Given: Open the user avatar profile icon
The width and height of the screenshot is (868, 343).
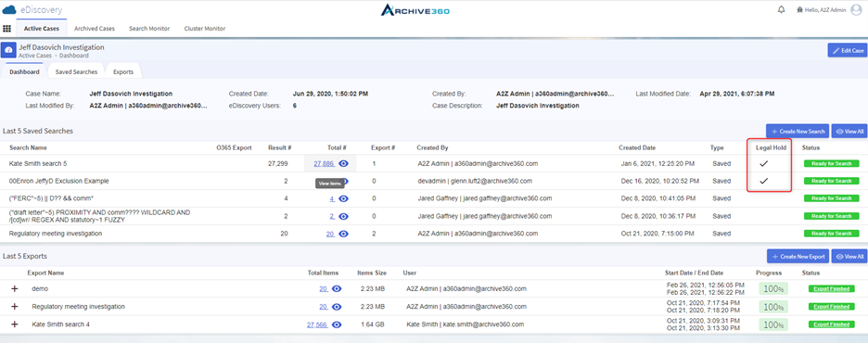Looking at the screenshot, I should click(856, 10).
